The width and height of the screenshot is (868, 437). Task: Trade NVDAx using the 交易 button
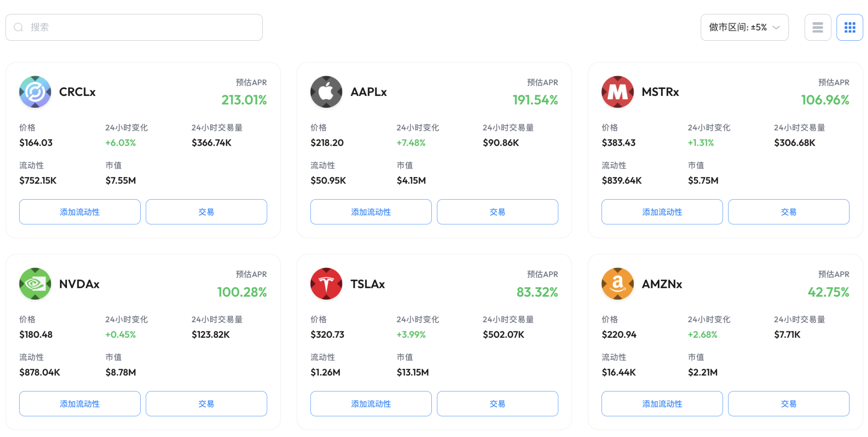pos(206,404)
